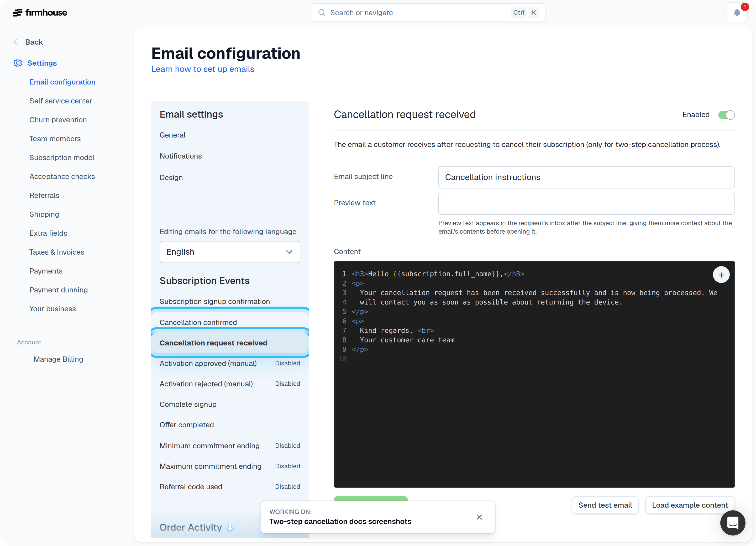Click the plus button in content editor
Image resolution: width=756 pixels, height=546 pixels.
(x=721, y=275)
